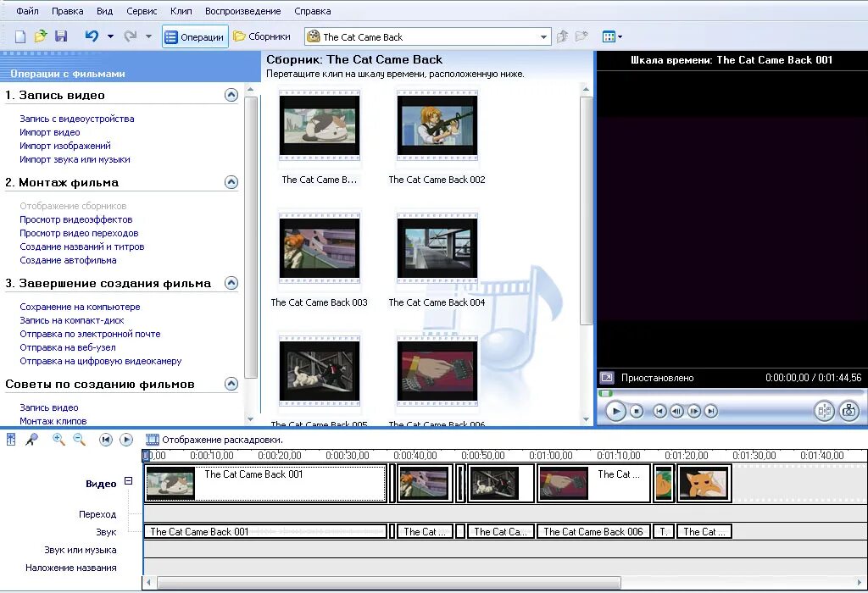The width and height of the screenshot is (868, 593).
Task: Click the Split Clip icon
Action: pyautogui.click(x=824, y=411)
